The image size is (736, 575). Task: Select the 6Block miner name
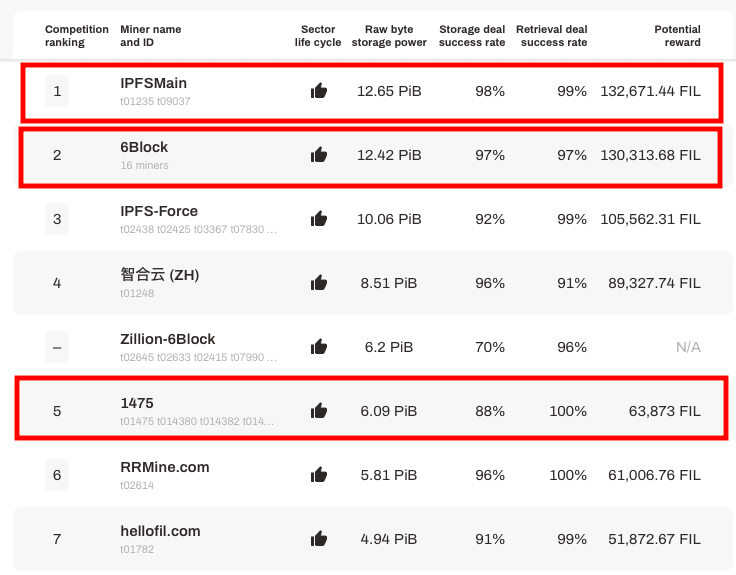click(x=144, y=147)
